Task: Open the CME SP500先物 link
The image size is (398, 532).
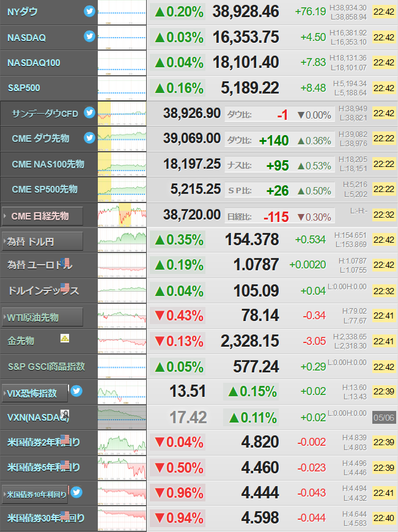Action: coord(45,190)
